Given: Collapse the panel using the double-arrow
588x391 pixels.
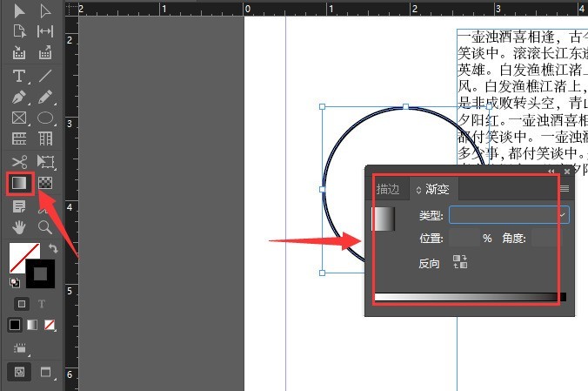Looking at the screenshot, I should click(x=552, y=172).
